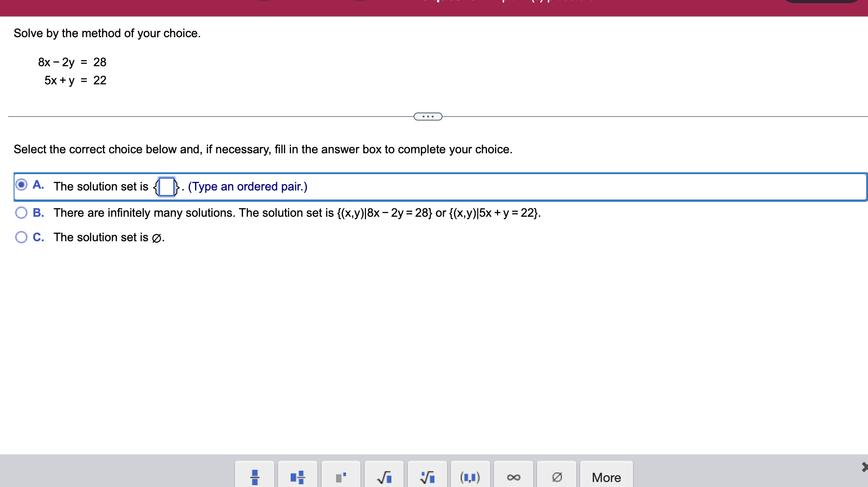Viewport: 868px width, 487px height.
Task: Select choice B, infinitely many solutions
Action: 21,213
